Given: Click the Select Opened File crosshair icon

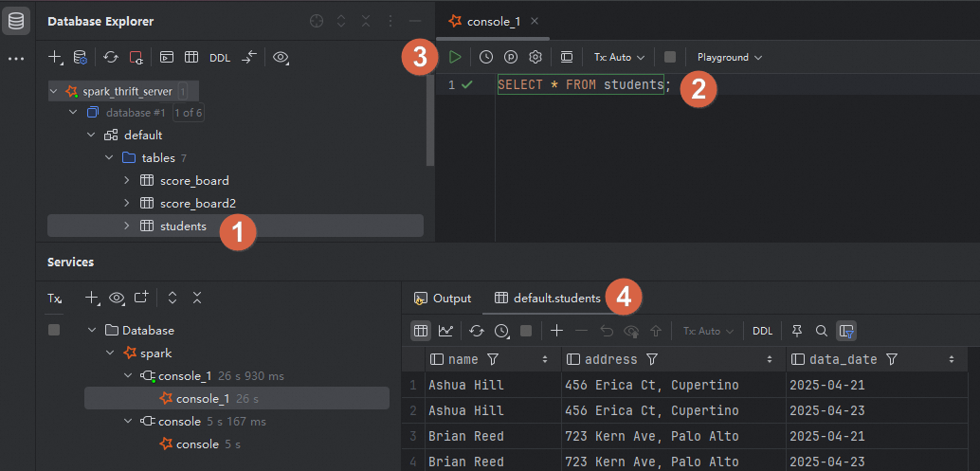Looking at the screenshot, I should pos(317,21).
